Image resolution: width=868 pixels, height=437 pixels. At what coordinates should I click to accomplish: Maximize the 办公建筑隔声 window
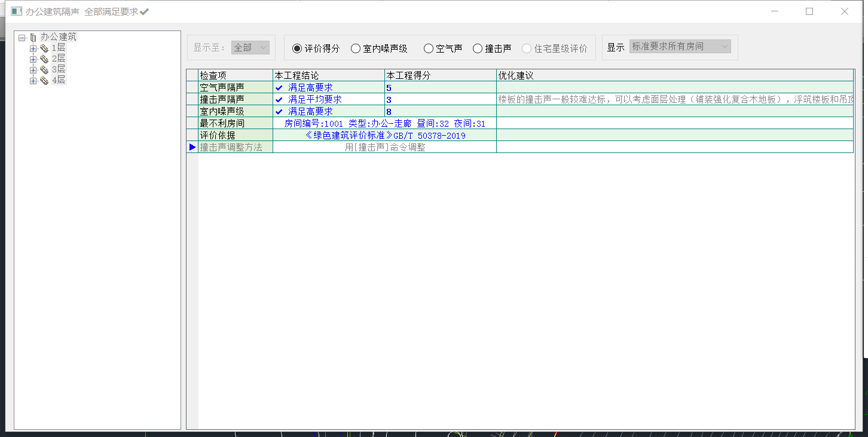(x=809, y=11)
